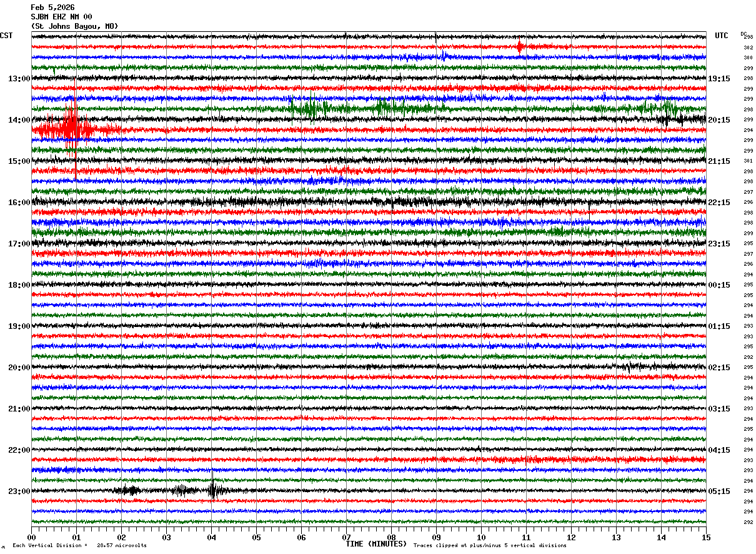Click the TIME (MINUTES) axis title
756x554 pixels.
point(376,544)
